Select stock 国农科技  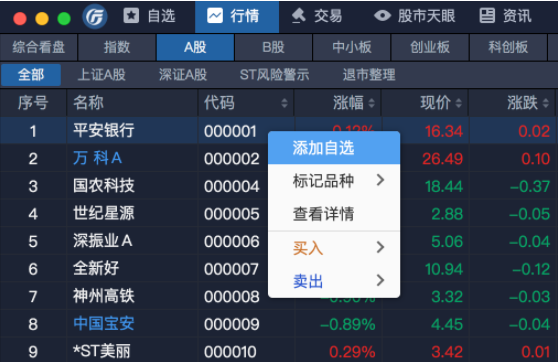tap(104, 186)
